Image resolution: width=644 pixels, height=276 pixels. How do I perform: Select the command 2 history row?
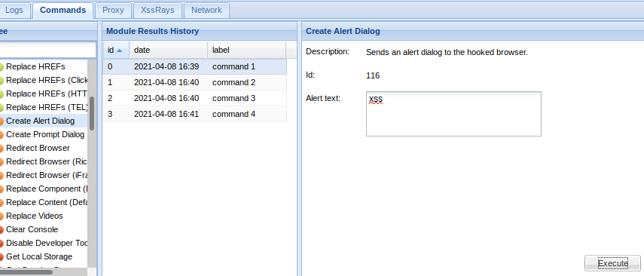point(194,83)
